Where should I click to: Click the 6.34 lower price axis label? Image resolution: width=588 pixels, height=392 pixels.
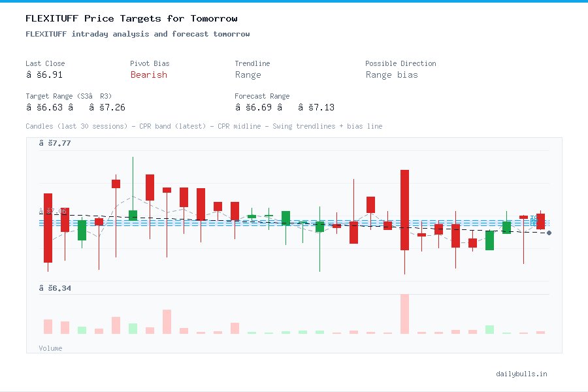[55, 288]
